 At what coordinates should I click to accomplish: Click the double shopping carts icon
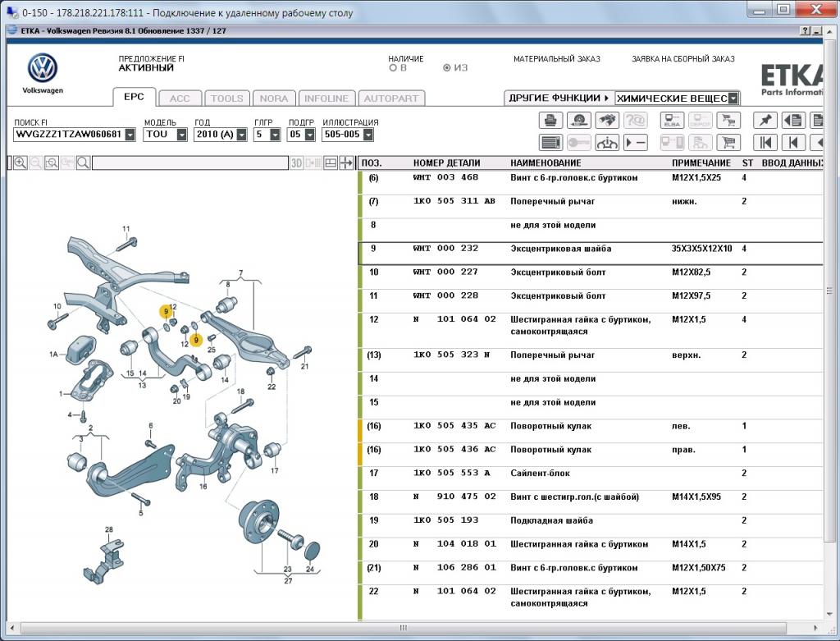coord(728,120)
